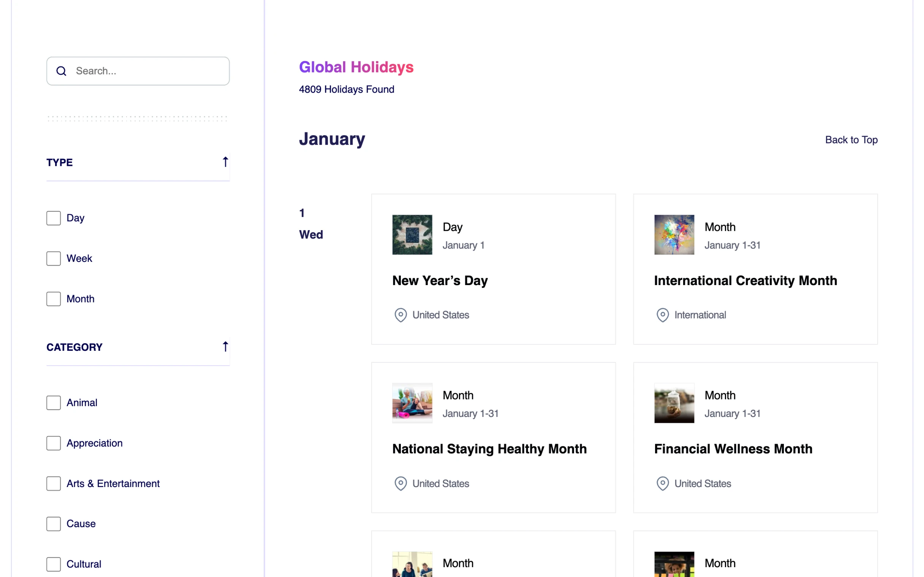Click the search magnifier icon
This screenshot has width=924, height=577.
coord(62,71)
